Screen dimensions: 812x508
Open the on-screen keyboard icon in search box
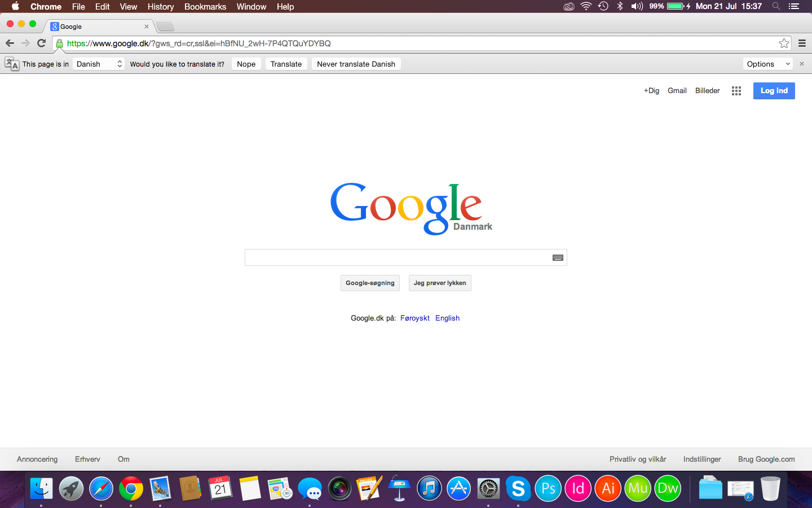[x=558, y=257]
